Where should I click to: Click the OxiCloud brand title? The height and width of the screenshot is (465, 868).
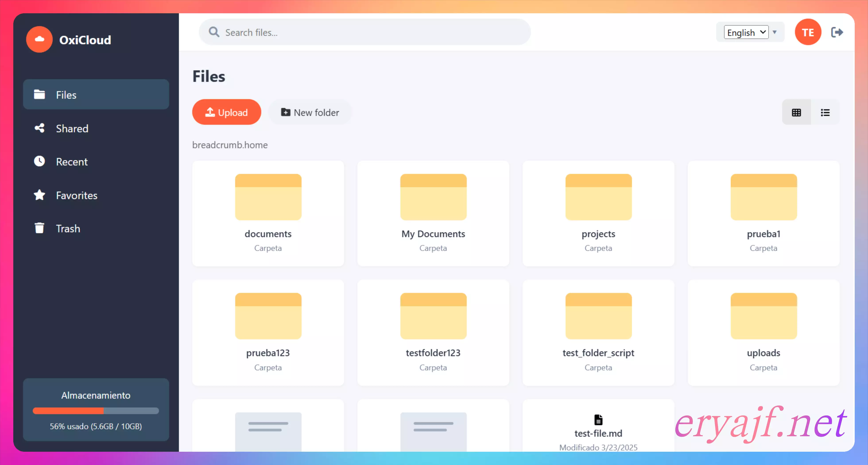click(x=85, y=40)
